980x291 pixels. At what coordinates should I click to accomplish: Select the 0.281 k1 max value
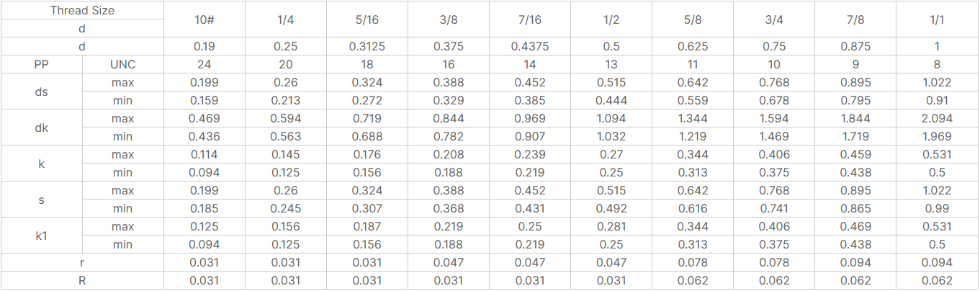click(611, 226)
